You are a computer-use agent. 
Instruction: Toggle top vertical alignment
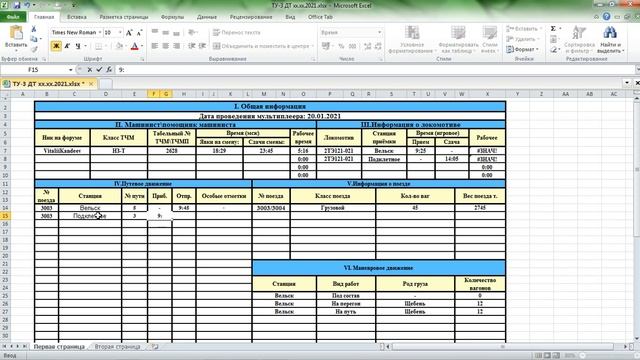(155, 32)
